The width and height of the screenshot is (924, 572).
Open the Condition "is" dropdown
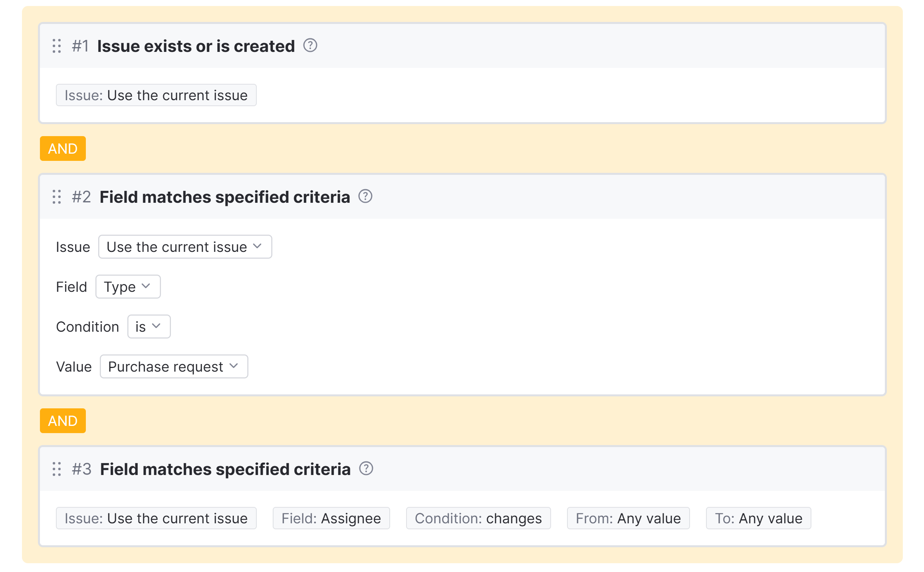149,327
